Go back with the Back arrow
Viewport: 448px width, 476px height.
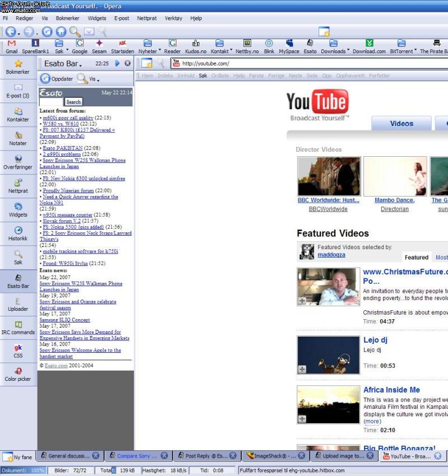[11, 31]
